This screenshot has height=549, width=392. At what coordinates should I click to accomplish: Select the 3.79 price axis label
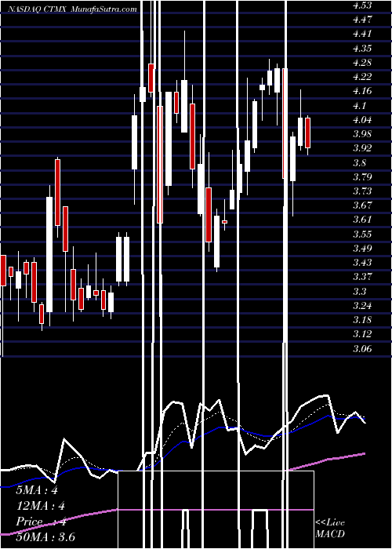(x=362, y=176)
